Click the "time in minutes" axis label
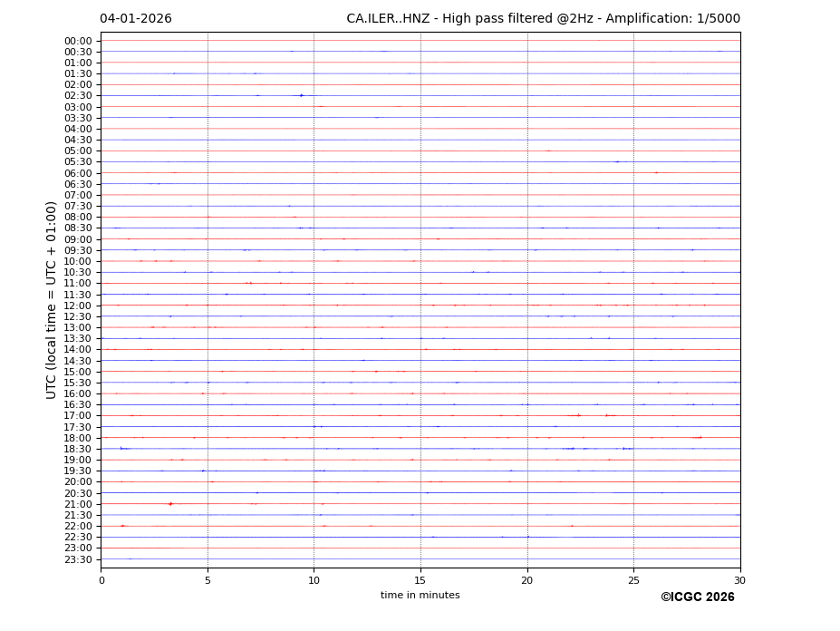This screenshot has height=631, width=840. click(x=420, y=596)
